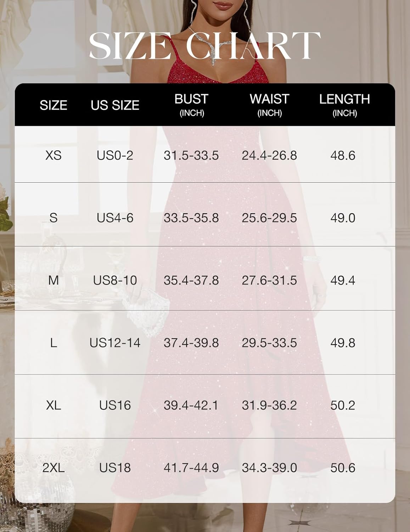The width and height of the screenshot is (410, 532).
Task: Click the bust value 39.4-42.1
Action: [x=191, y=405]
